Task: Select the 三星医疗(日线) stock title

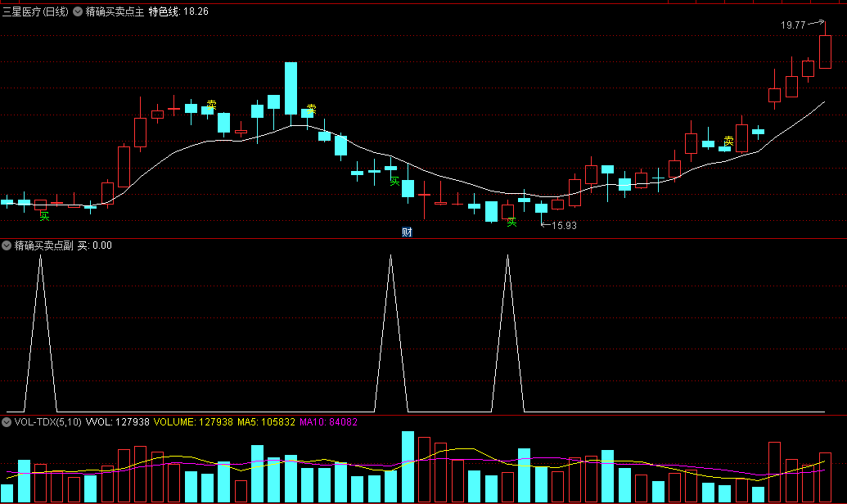Action: [35, 11]
